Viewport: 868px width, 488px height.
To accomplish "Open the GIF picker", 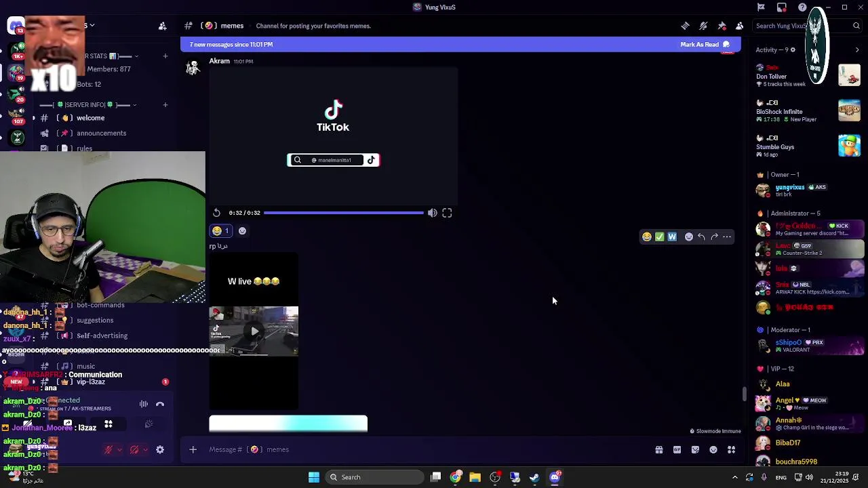I will pos(677,449).
